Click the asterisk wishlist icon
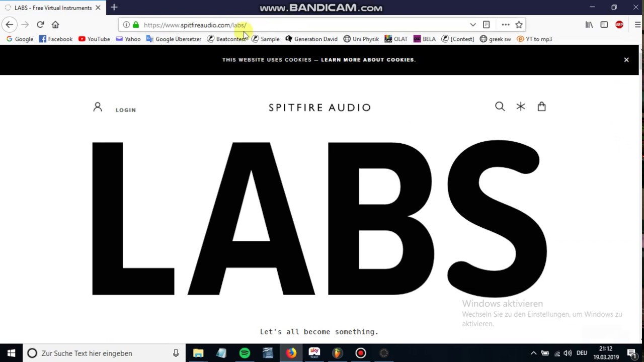This screenshot has width=644, height=362. [x=521, y=106]
